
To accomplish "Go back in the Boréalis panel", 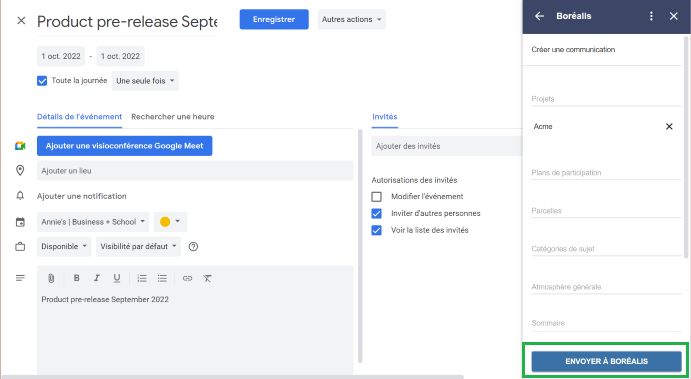I will 539,16.
